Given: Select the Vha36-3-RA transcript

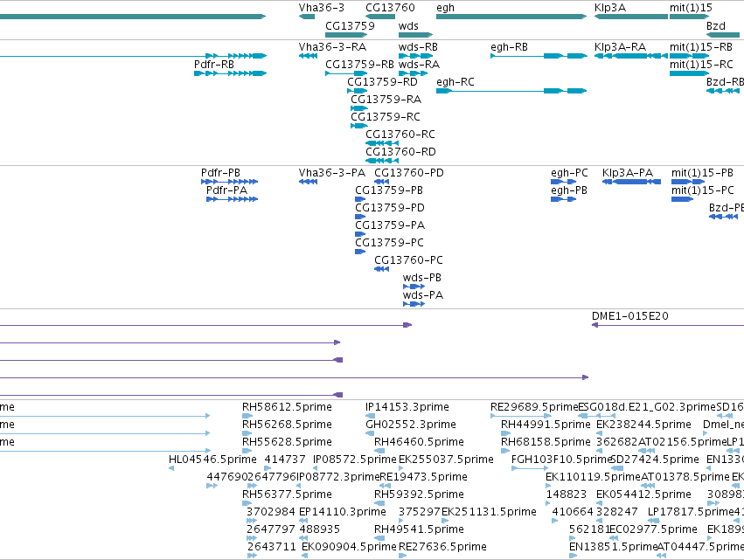Looking at the screenshot, I should pyautogui.click(x=308, y=56).
